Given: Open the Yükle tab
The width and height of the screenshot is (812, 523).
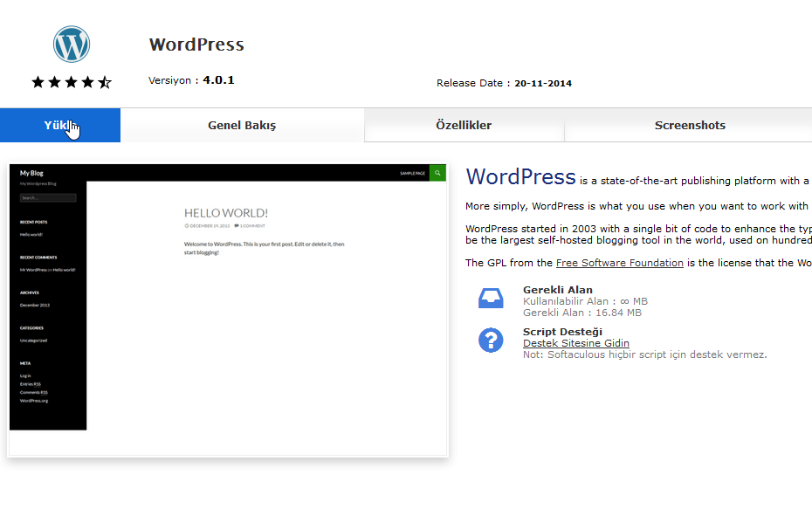Looking at the screenshot, I should 60,126.
